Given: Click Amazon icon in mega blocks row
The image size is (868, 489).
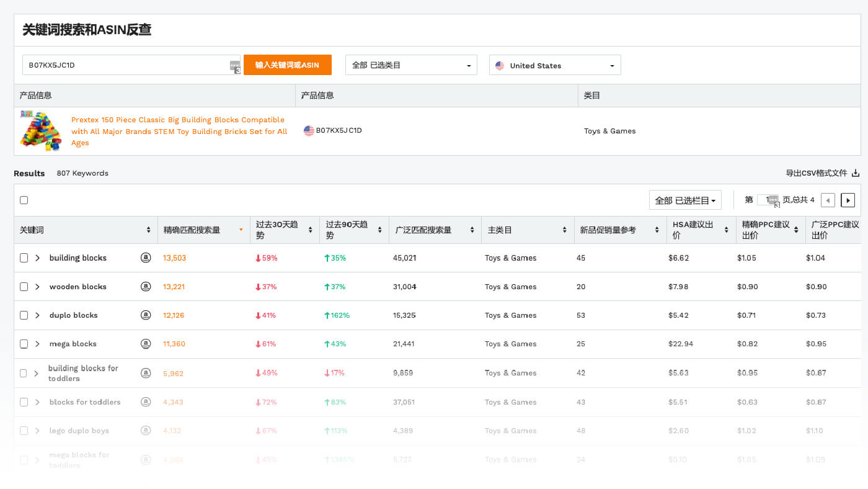Looking at the screenshot, I should point(146,344).
